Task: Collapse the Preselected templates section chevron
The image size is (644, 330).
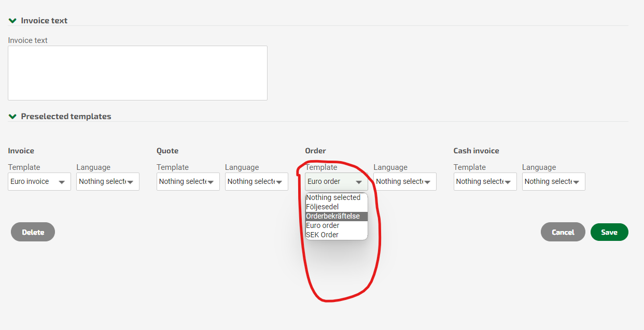Action: (12, 117)
